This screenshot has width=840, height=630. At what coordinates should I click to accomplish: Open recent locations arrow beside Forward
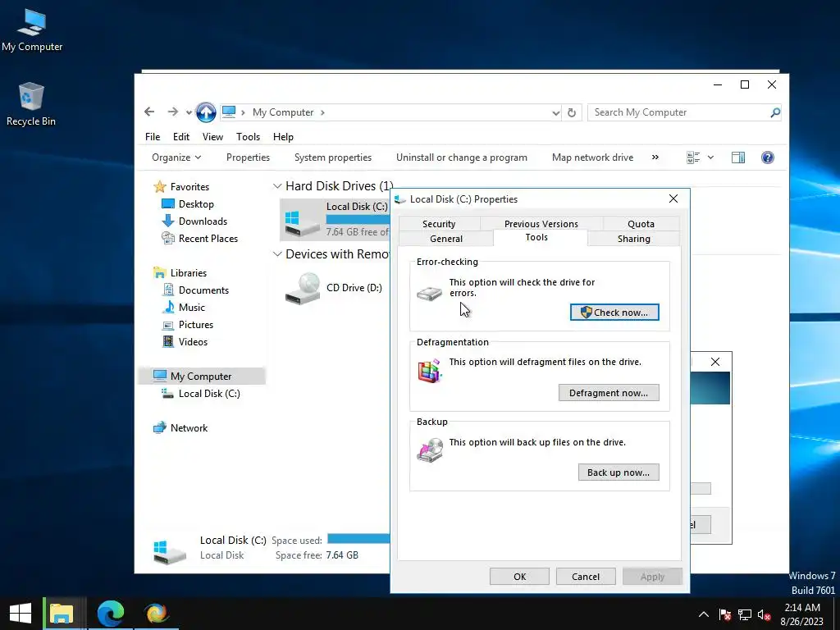(189, 112)
